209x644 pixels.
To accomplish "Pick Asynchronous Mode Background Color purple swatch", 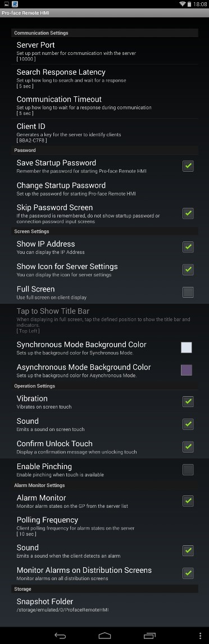I will (x=187, y=370).
